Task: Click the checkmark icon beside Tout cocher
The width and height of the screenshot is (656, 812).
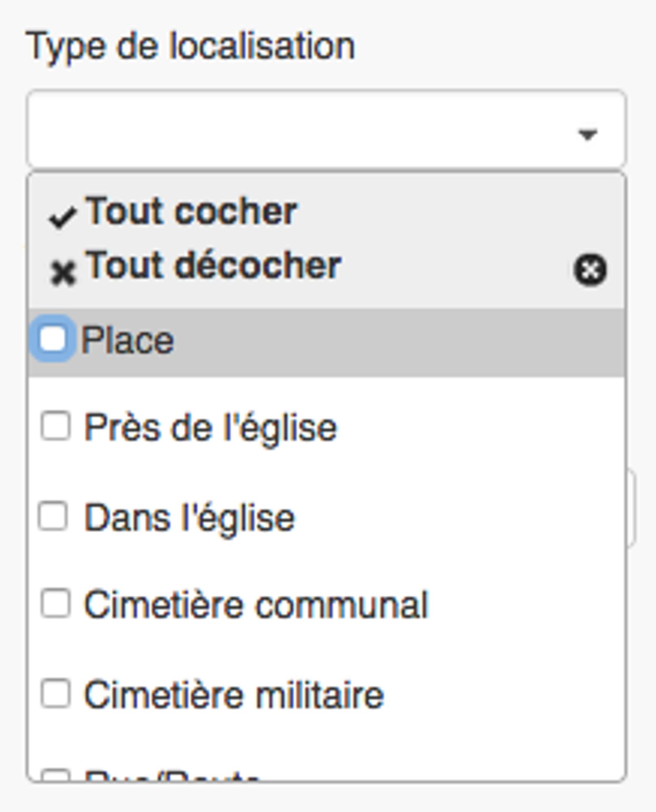Action: click(x=62, y=218)
